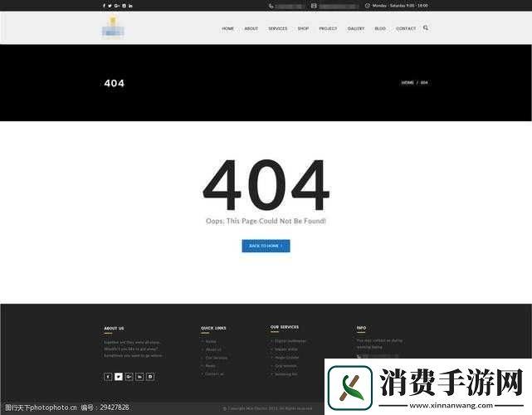Open Instagram boxed icon in footer
Viewport: 532px width, 415px height.
pyautogui.click(x=150, y=377)
